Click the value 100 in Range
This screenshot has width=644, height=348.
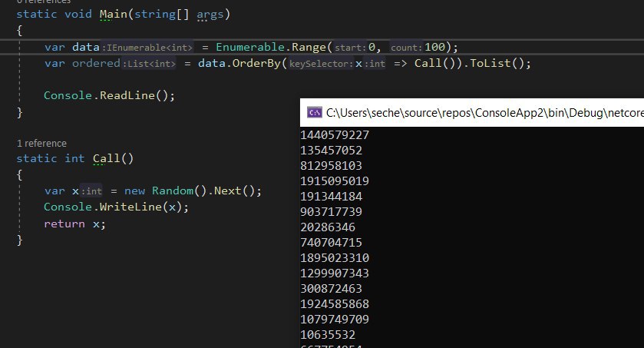[435, 48]
